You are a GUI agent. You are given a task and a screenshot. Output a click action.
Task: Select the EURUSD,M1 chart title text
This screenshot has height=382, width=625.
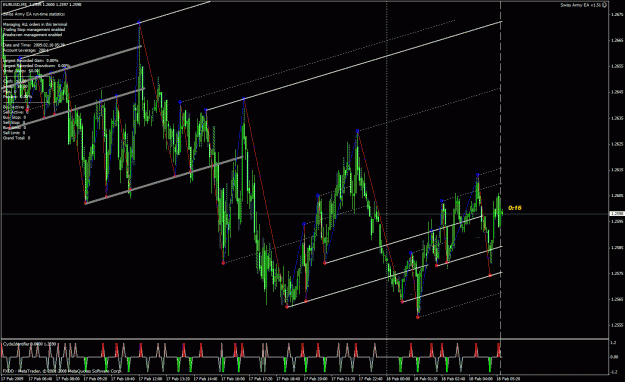tap(42, 5)
